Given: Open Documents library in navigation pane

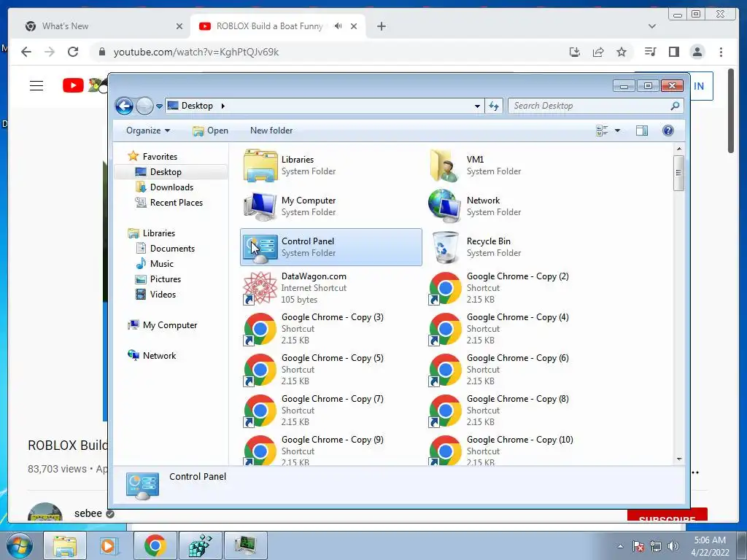Looking at the screenshot, I should [166, 248].
